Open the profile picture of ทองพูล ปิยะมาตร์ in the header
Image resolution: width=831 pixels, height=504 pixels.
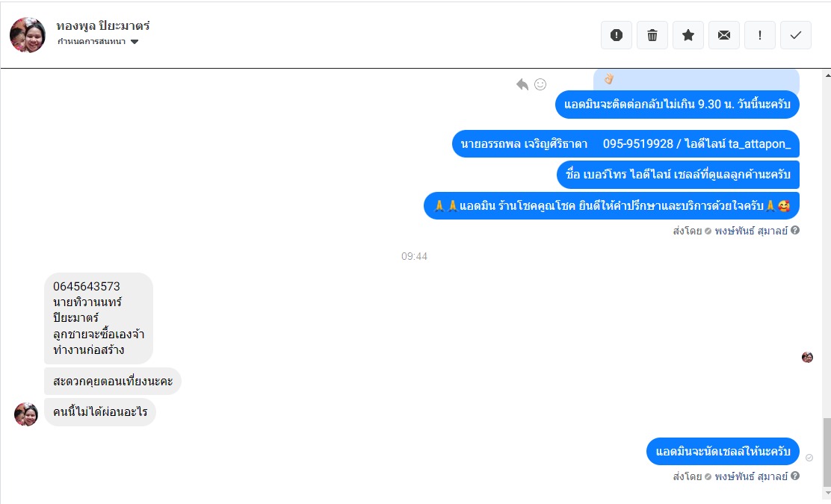click(28, 35)
